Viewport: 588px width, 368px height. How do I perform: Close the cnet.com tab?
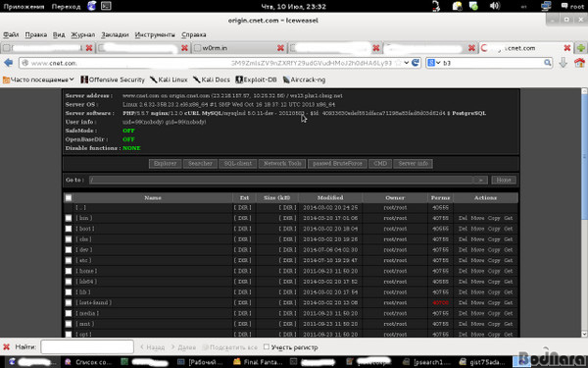[567, 48]
